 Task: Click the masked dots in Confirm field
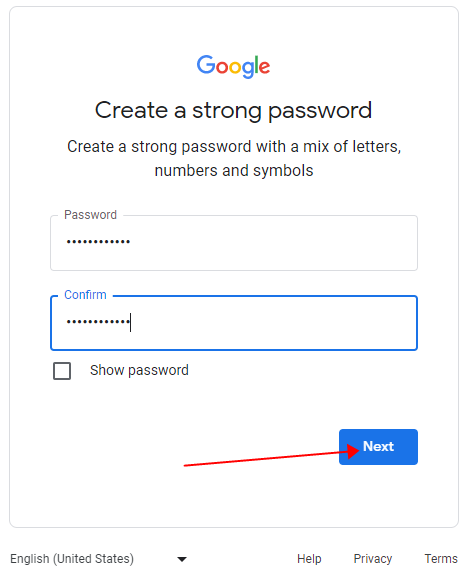point(98,322)
